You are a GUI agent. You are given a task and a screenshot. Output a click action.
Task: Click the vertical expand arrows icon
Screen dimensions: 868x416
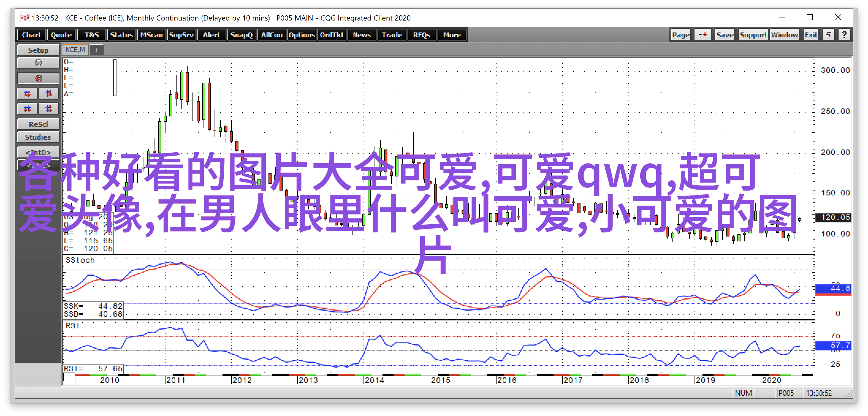49,94
